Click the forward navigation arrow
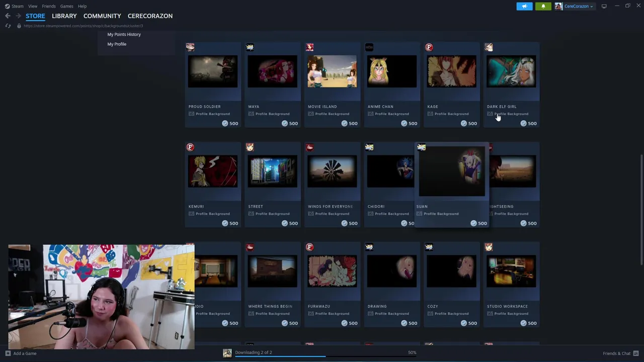Viewport: 644px width, 362px height. [18, 16]
